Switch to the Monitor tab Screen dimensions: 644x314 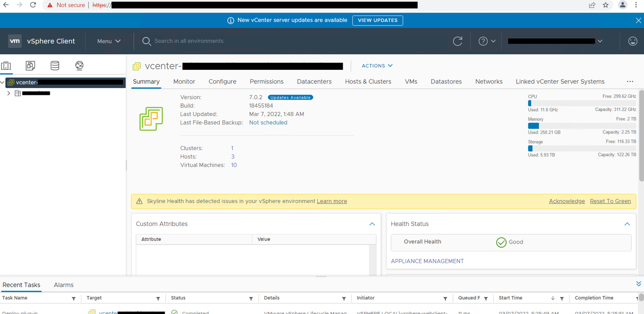point(184,81)
